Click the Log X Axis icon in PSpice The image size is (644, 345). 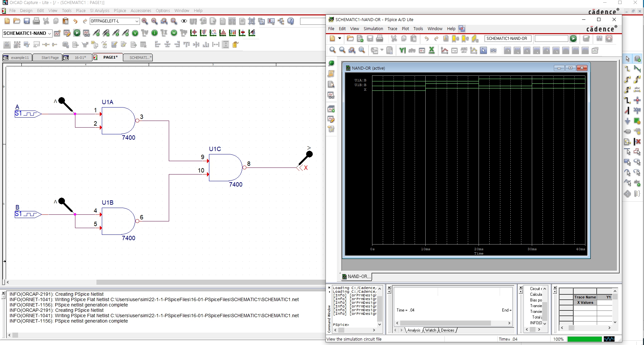[x=432, y=50]
